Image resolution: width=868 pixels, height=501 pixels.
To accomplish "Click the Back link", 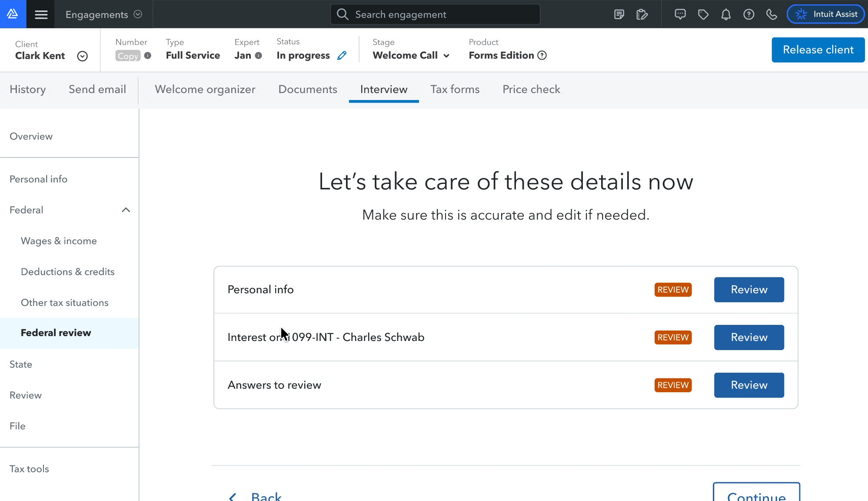I will coord(256,496).
